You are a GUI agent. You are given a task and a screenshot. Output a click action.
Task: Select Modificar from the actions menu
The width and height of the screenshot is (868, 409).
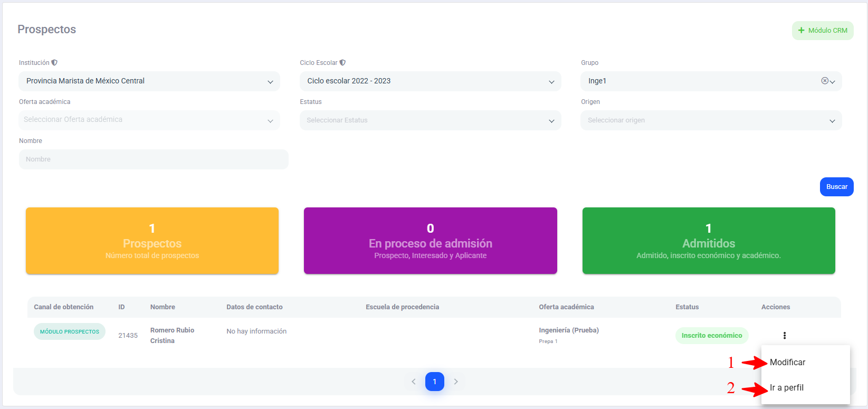pyautogui.click(x=787, y=363)
